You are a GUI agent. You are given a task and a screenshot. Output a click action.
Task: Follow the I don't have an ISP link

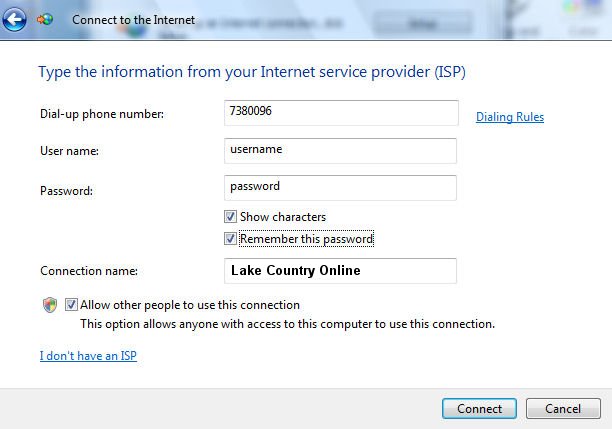pyautogui.click(x=88, y=356)
